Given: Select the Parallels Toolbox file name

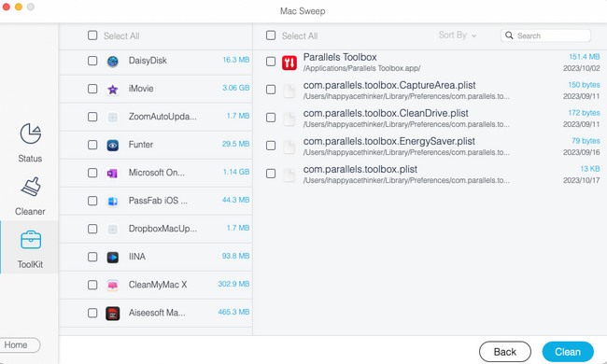Looking at the screenshot, I should [x=340, y=57].
